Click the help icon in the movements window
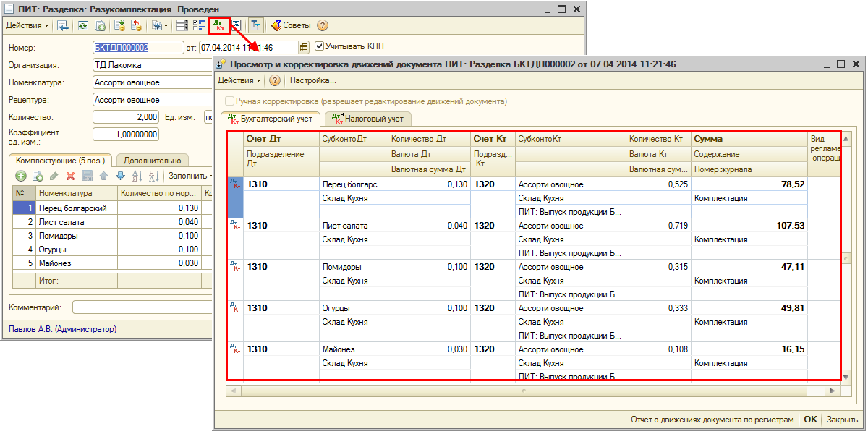868x434 pixels. (x=275, y=80)
